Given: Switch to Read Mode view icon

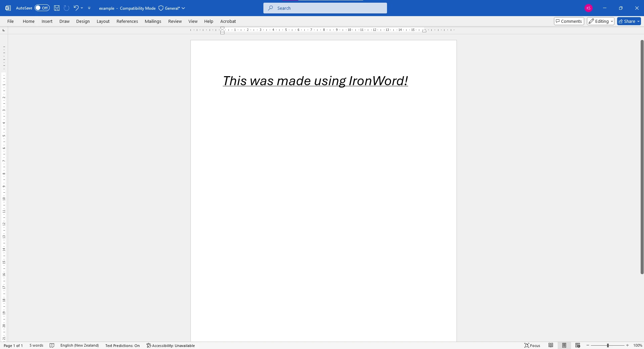Looking at the screenshot, I should click(551, 345).
